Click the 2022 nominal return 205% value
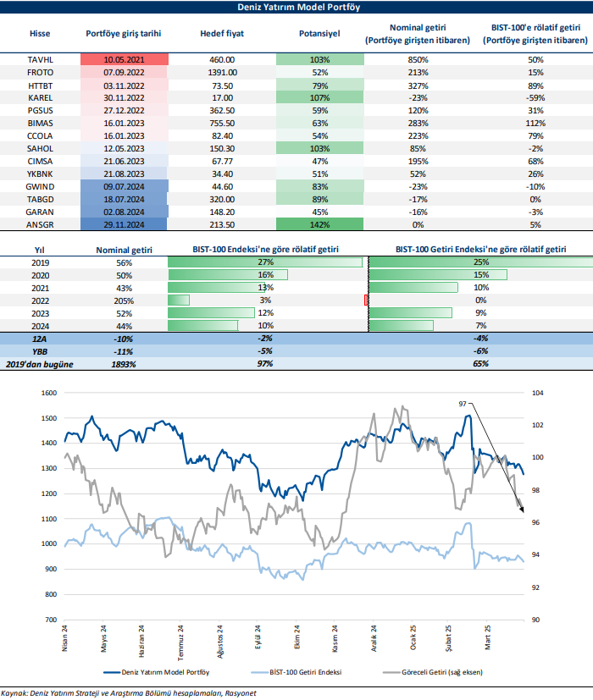Screen dimensions: 593x700 (125, 300)
